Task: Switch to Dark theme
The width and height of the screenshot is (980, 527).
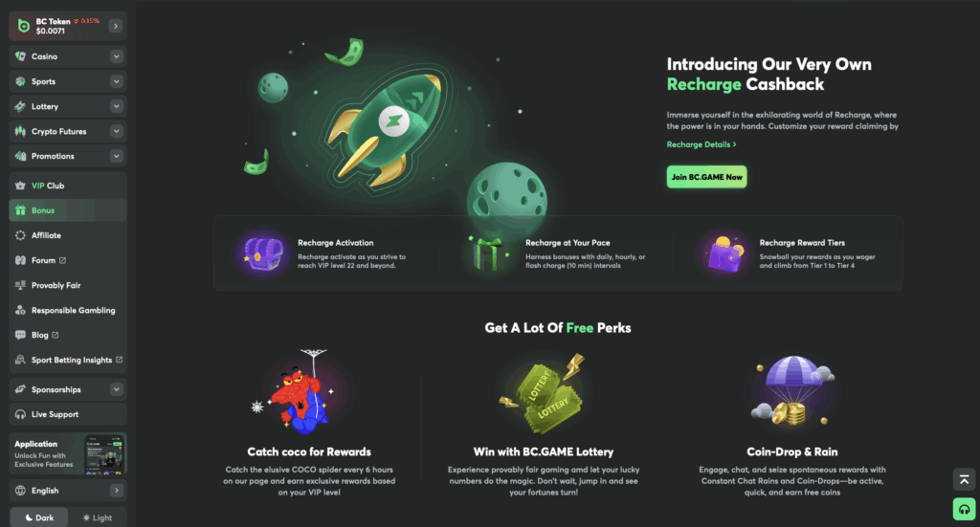Action: (38, 517)
